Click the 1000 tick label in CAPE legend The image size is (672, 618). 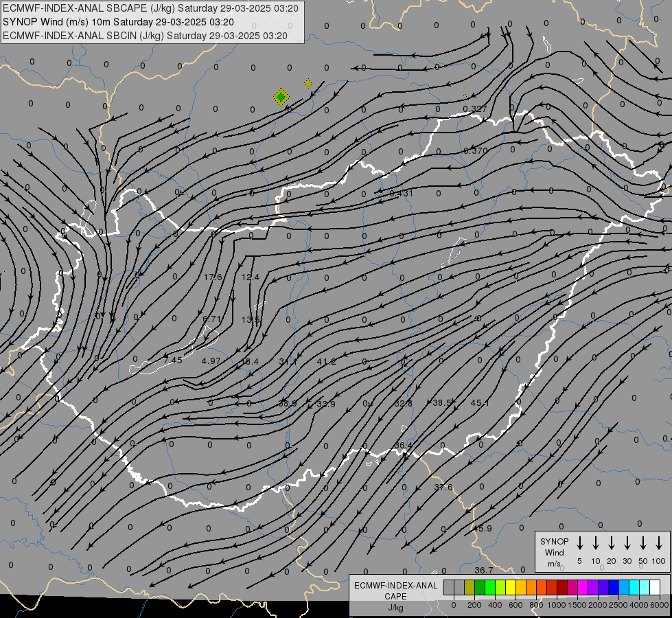click(556, 605)
